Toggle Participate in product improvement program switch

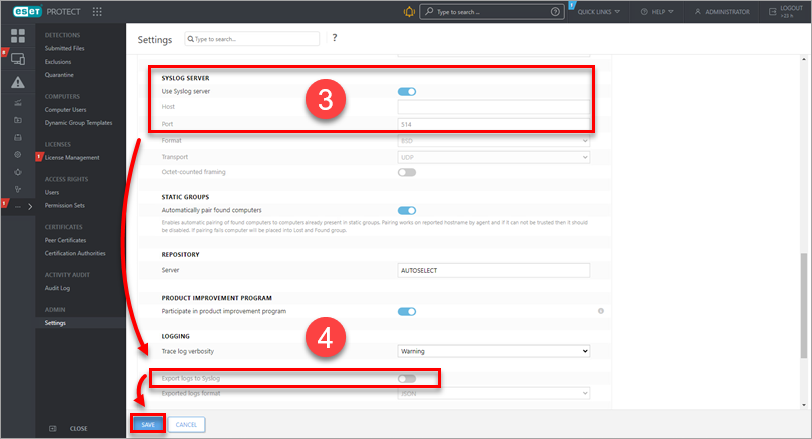point(407,312)
